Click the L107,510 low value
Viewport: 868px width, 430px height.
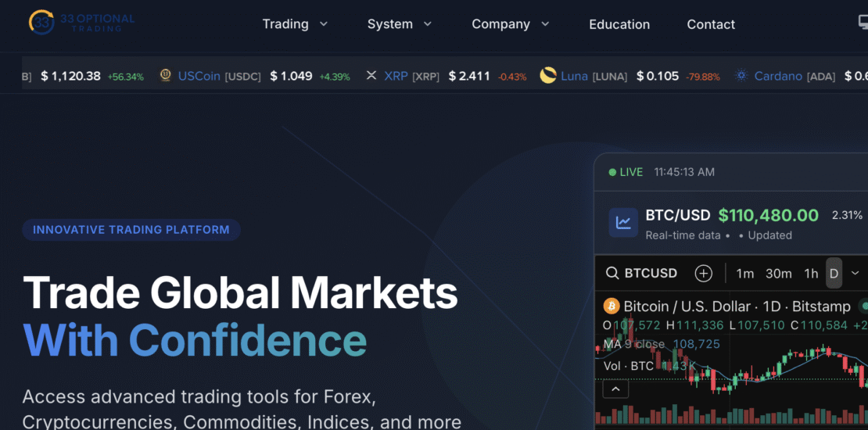coord(757,325)
